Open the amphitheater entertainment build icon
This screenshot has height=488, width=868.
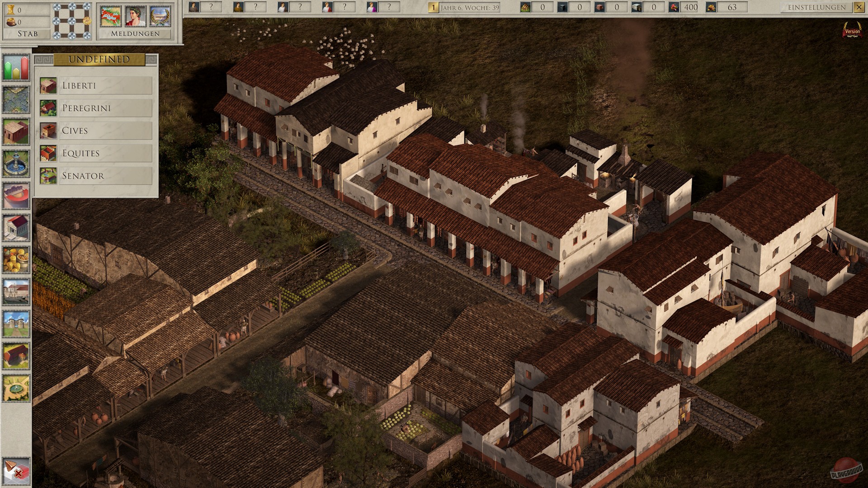(x=16, y=195)
